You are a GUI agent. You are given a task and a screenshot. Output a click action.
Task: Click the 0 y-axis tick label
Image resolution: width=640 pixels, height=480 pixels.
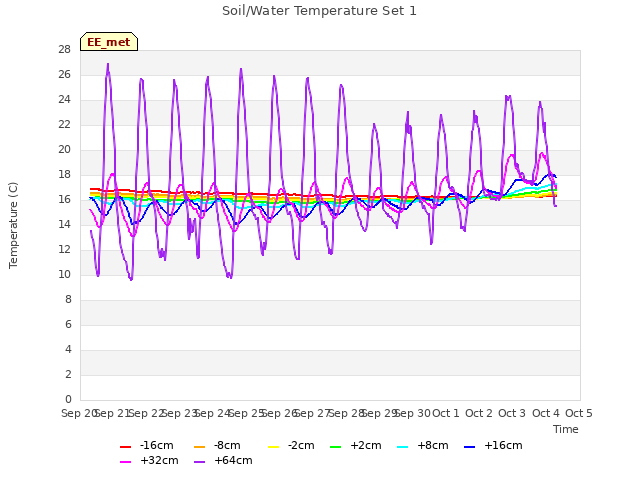click(x=68, y=400)
